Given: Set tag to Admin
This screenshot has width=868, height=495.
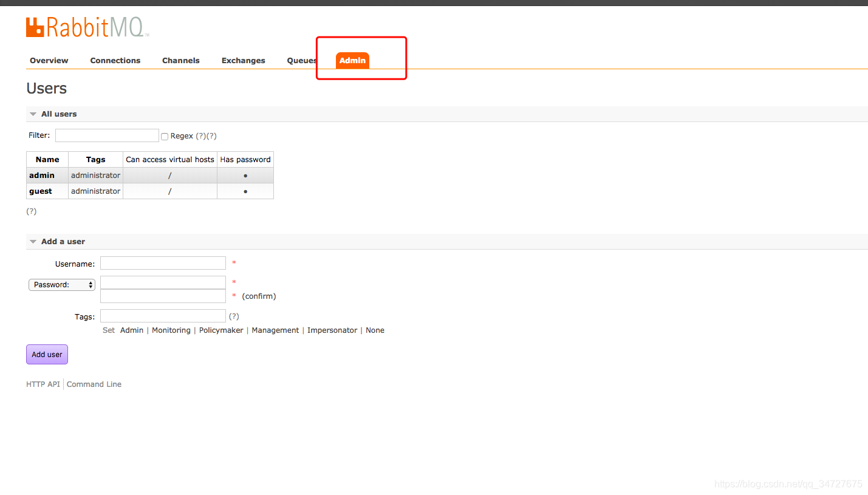Looking at the screenshot, I should pyautogui.click(x=132, y=330).
